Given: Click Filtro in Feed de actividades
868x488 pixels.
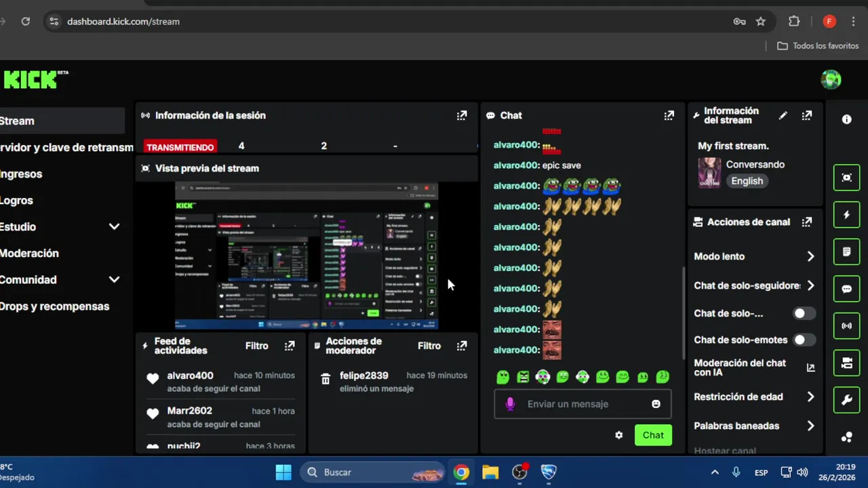Looking at the screenshot, I should (256, 346).
